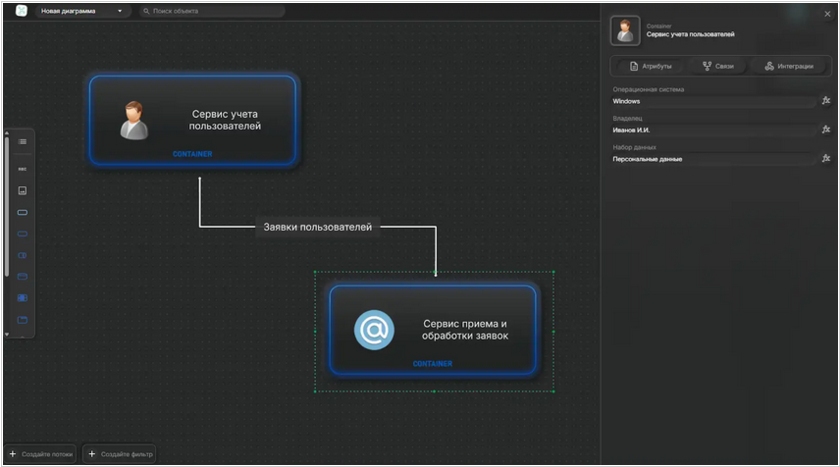Open the list icon in left palette
The width and height of the screenshot is (840, 467).
[x=22, y=141]
